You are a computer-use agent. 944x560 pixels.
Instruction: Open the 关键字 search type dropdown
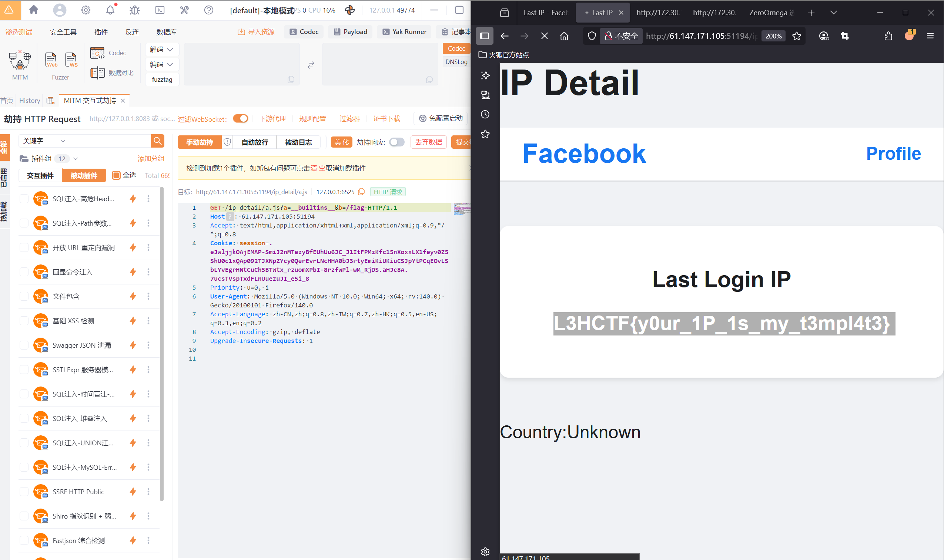[43, 141]
